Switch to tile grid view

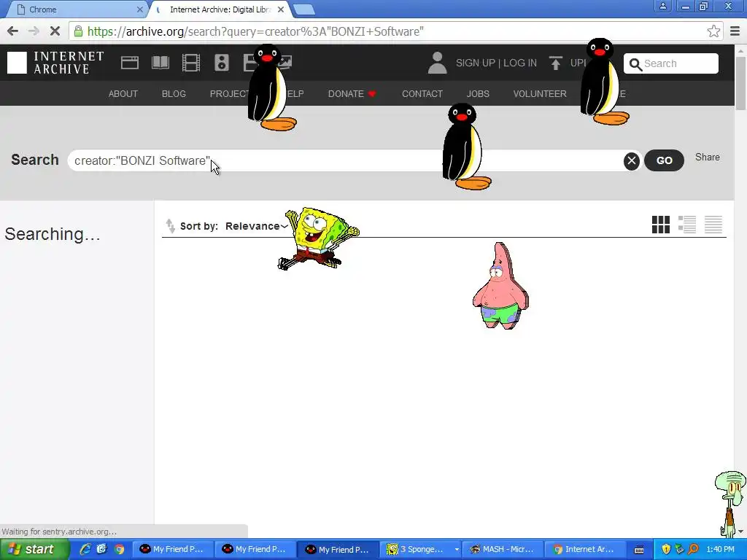click(x=661, y=225)
